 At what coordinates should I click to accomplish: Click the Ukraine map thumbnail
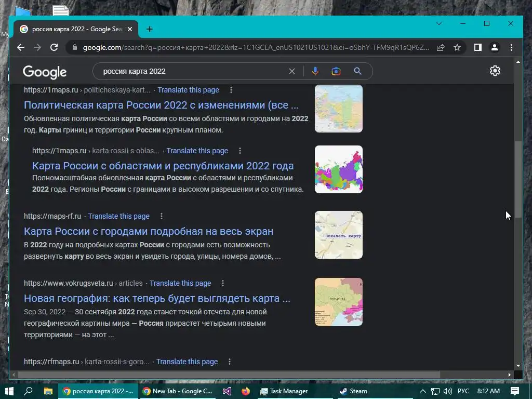click(339, 302)
